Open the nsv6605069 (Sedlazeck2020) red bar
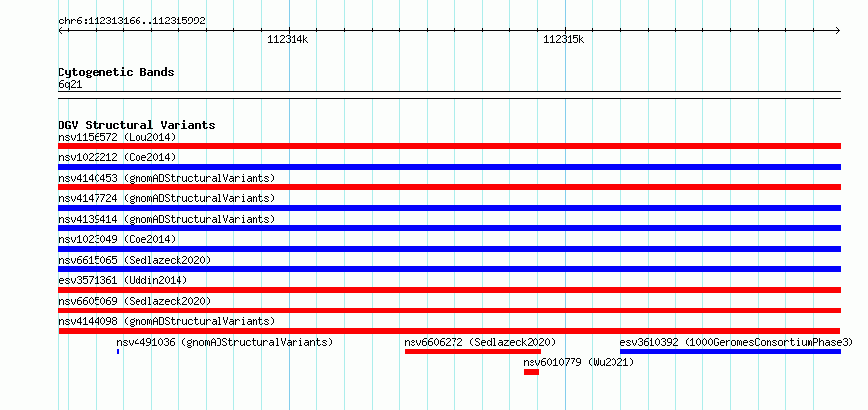The width and height of the screenshot is (868, 410). coord(449,310)
